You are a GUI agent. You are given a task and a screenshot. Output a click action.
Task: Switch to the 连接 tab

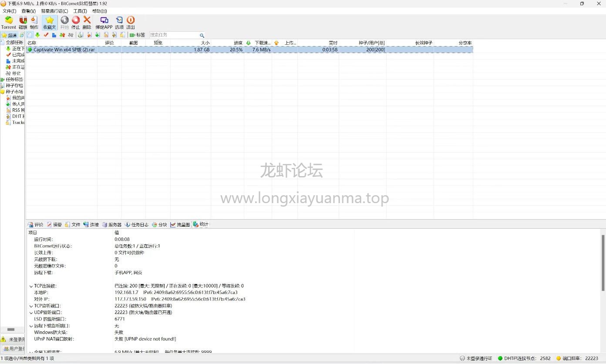[91, 224]
